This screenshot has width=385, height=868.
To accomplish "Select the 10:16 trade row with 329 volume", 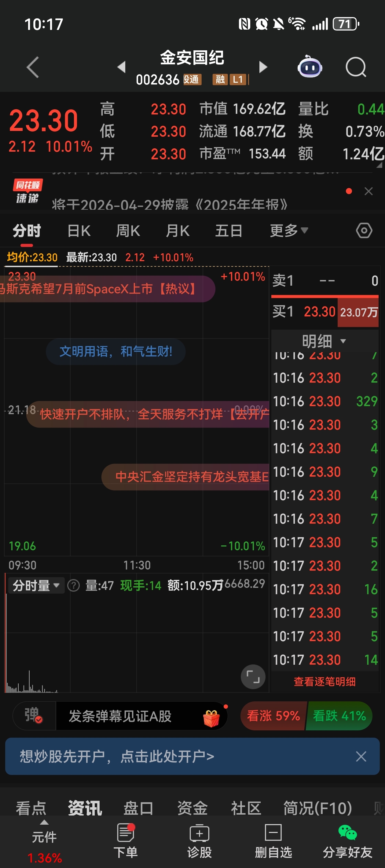I will point(325,401).
